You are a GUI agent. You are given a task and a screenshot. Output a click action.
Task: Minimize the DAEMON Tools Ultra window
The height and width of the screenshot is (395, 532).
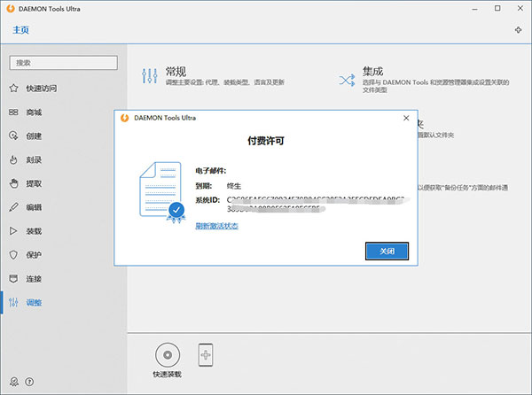click(474, 9)
